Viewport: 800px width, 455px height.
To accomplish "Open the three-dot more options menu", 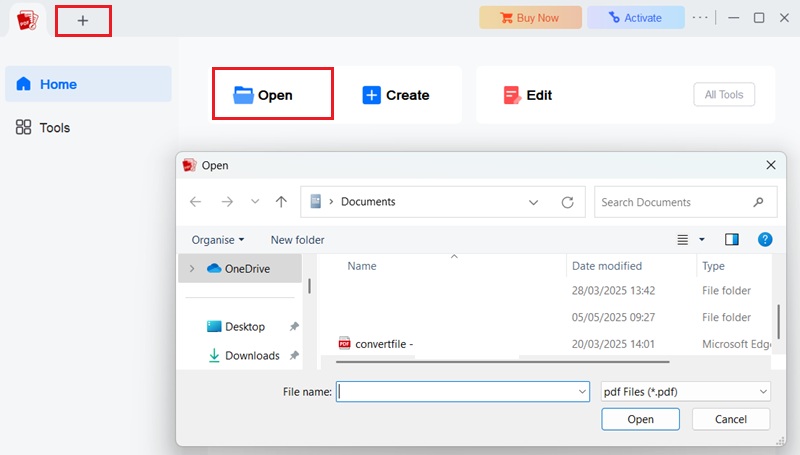I will coord(700,18).
